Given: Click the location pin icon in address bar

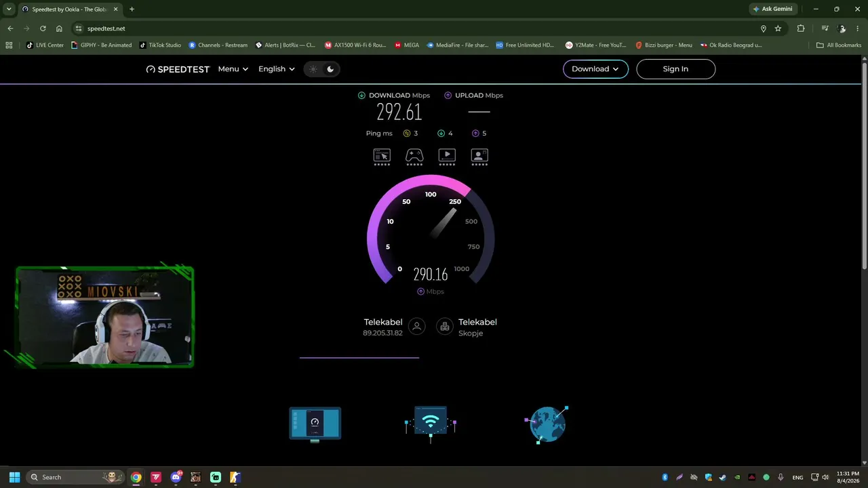Looking at the screenshot, I should tap(763, 28).
